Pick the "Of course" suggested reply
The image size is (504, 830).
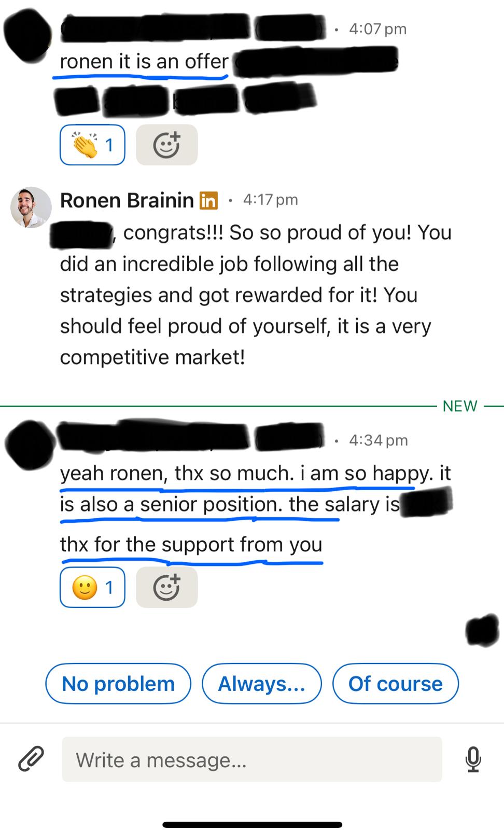[395, 684]
